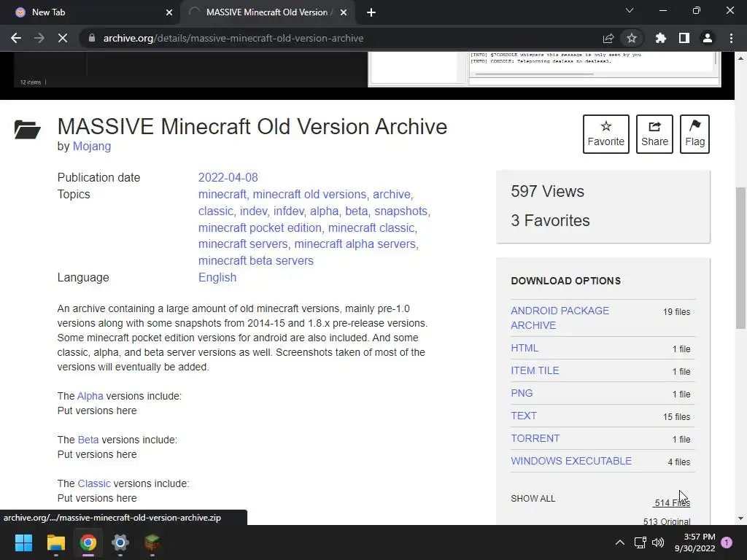Open the infdev topic link

(x=289, y=211)
